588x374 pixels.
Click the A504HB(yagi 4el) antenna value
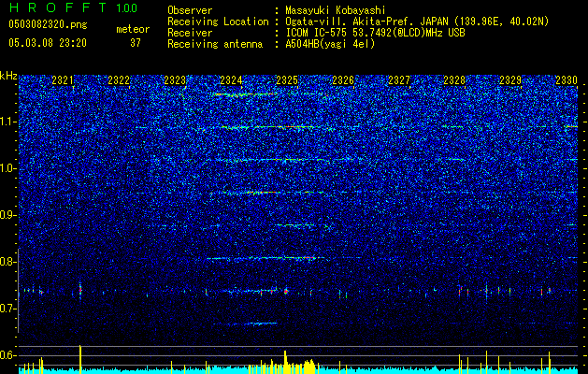pos(330,44)
